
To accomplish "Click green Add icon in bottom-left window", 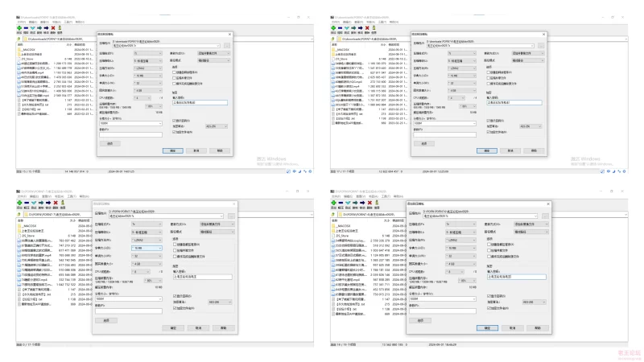I will (19, 203).
